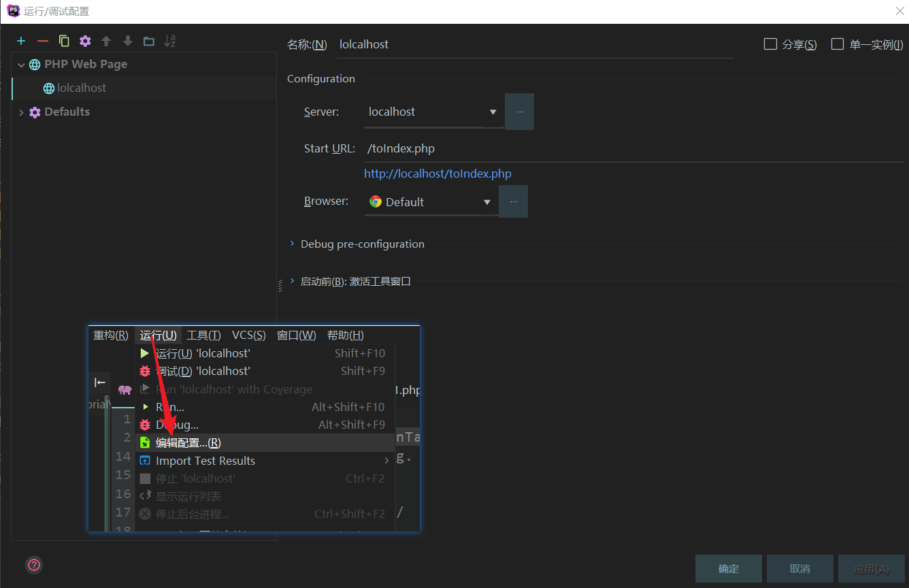Move configuration down with the down arrow

tap(127, 41)
